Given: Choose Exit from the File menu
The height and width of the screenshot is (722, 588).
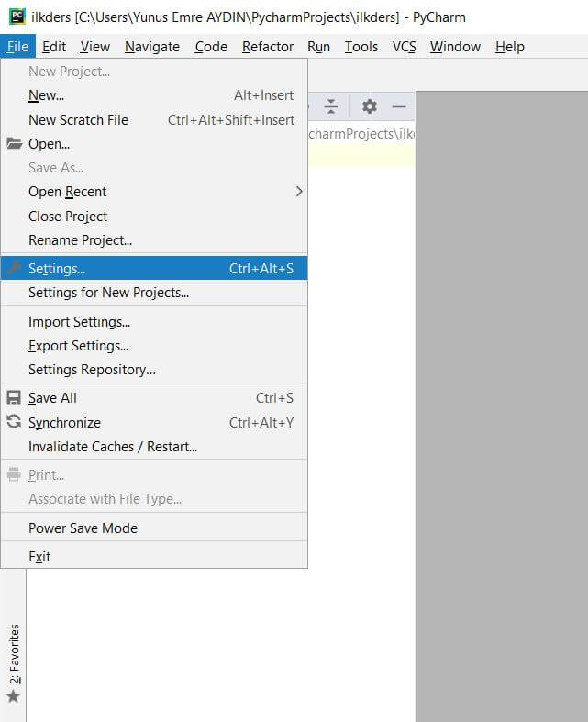Looking at the screenshot, I should pos(154,556).
